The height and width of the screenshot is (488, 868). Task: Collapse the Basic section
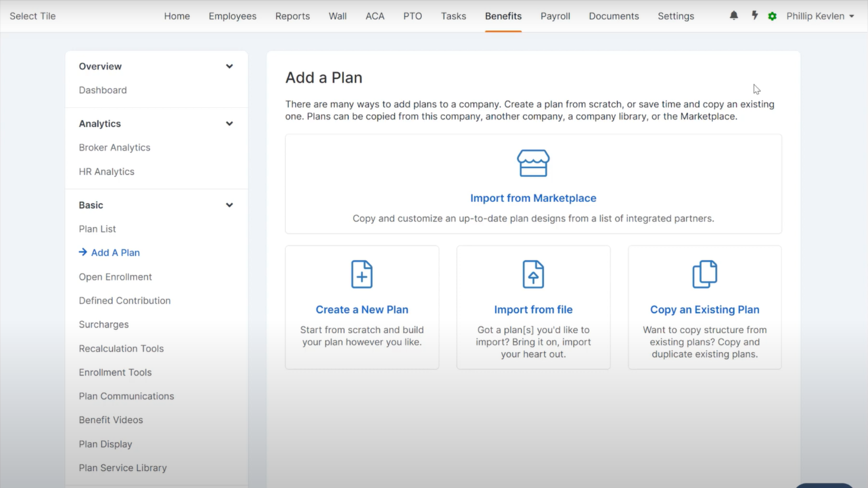pyautogui.click(x=229, y=205)
